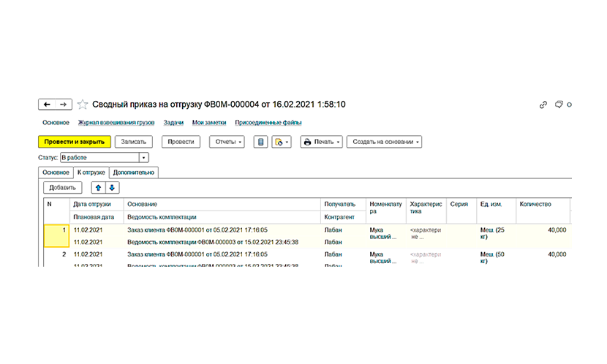
Task: Click quantity 40,000 in row 1
Action: 557,230
